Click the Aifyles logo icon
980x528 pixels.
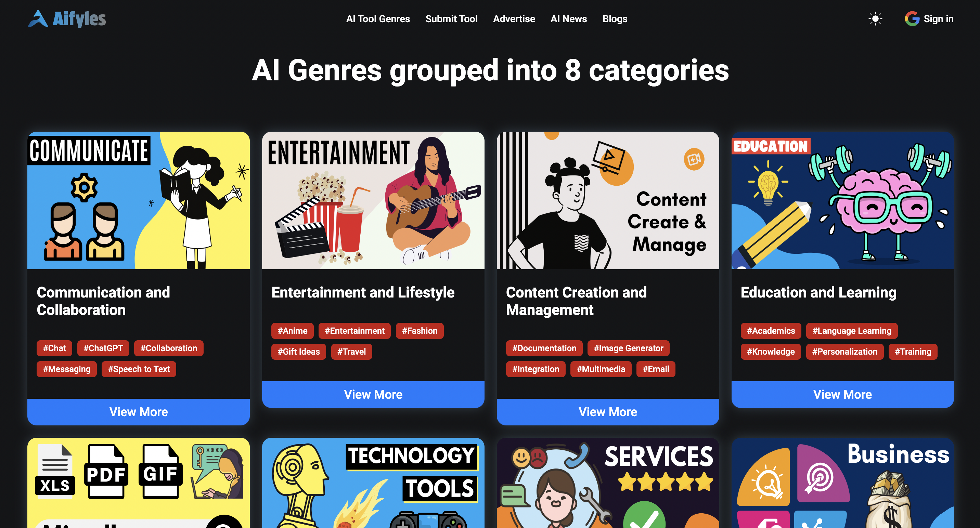[x=38, y=18]
